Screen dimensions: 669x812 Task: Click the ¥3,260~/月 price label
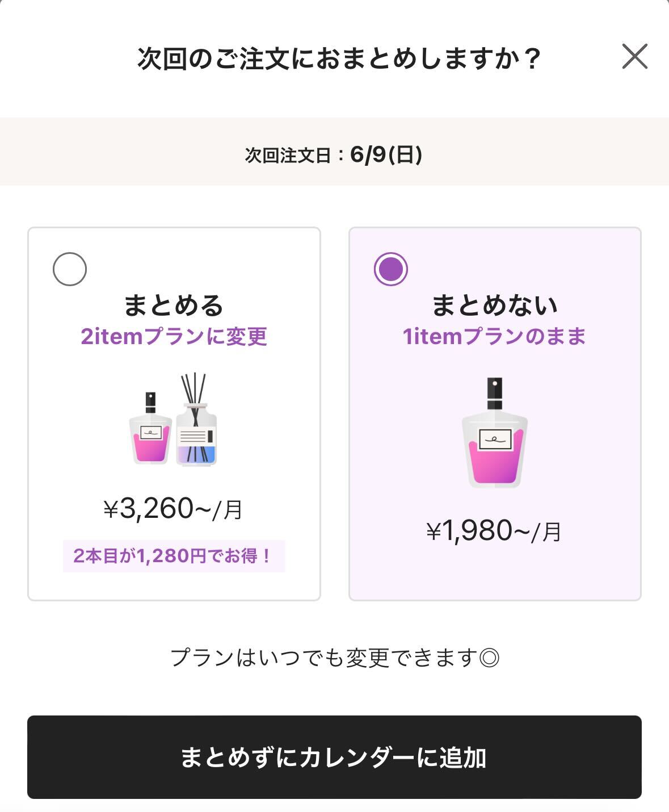(x=174, y=509)
